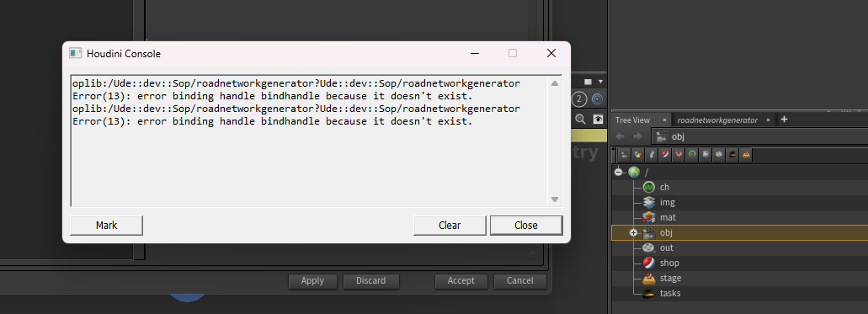The image size is (868, 314).
Task: Click the console scrollbar down arrow
Action: pyautogui.click(x=555, y=200)
